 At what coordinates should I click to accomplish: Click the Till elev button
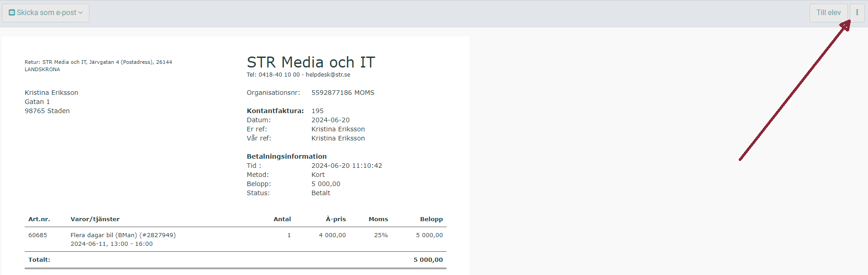tap(828, 13)
